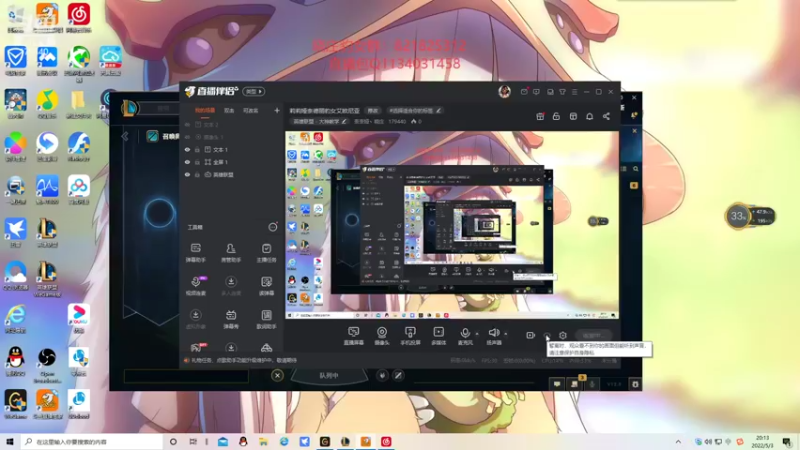The image size is (800, 450).
Task: Toggle visibility of 摄像头 1 source
Action: 187,137
